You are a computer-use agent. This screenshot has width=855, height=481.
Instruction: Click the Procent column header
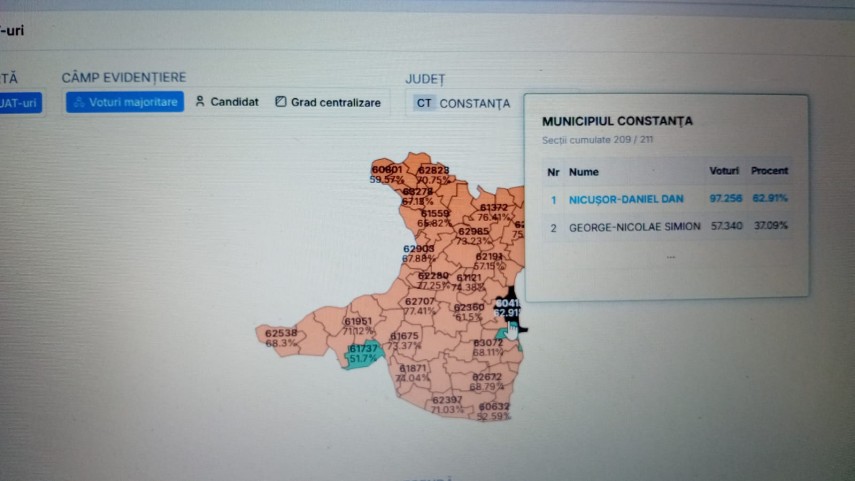(x=769, y=171)
